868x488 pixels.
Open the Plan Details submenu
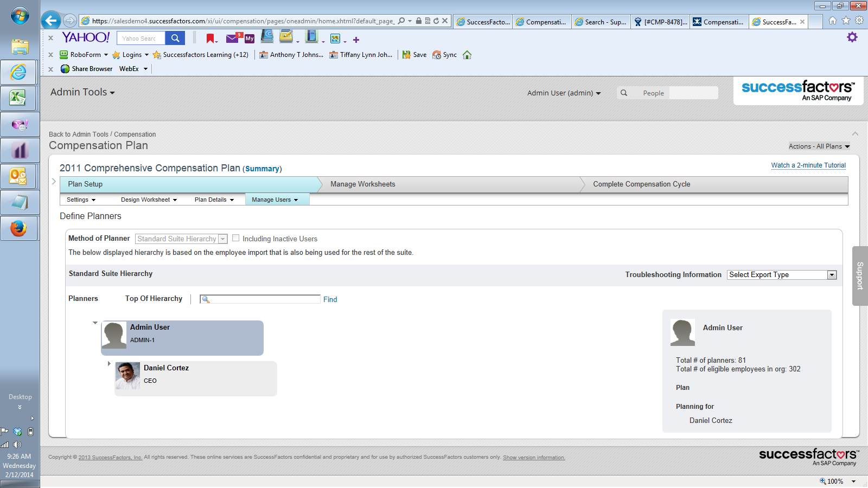(x=214, y=200)
